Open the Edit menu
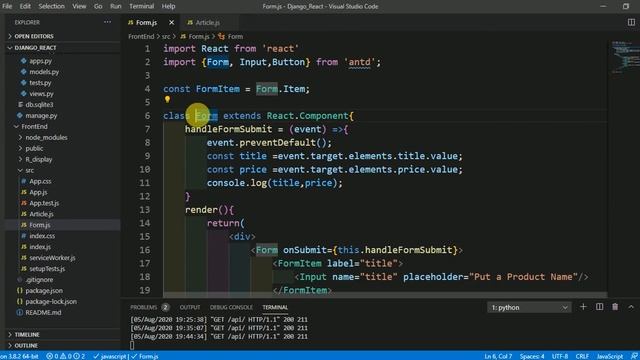This screenshot has height=360, width=640. tap(25, 6)
